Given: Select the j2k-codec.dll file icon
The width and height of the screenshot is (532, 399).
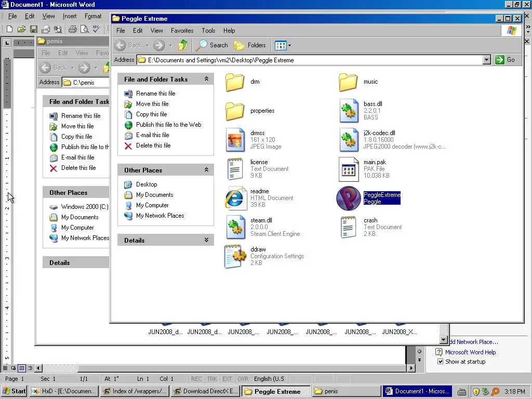Looking at the screenshot, I should [x=349, y=140].
